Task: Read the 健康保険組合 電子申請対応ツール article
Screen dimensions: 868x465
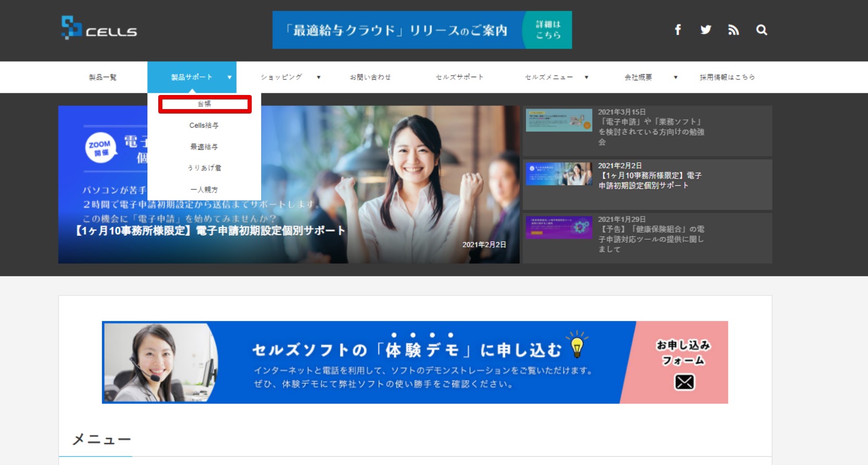Action: 651,239
